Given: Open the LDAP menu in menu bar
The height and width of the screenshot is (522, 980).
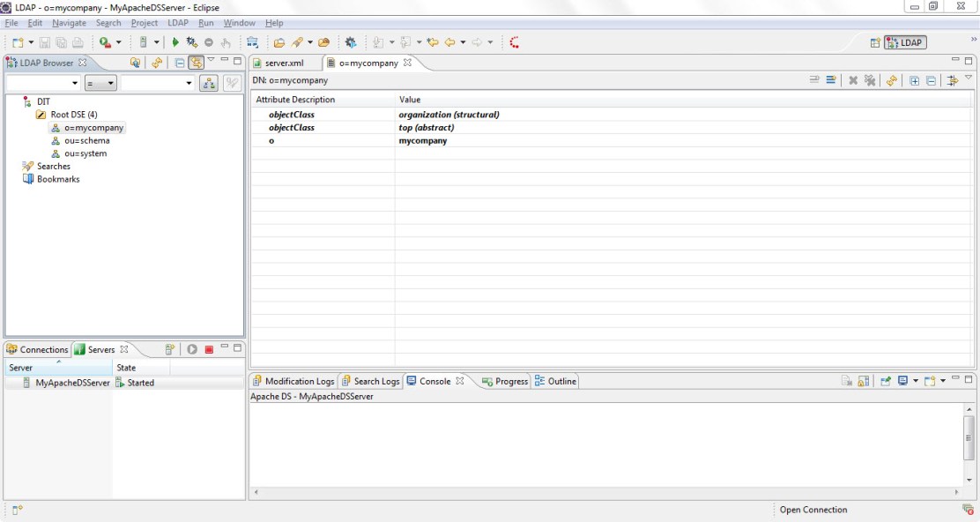Looking at the screenshot, I should (x=178, y=23).
